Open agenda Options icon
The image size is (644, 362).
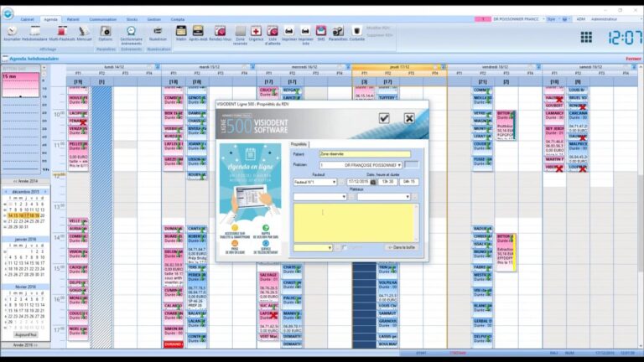tap(106, 33)
